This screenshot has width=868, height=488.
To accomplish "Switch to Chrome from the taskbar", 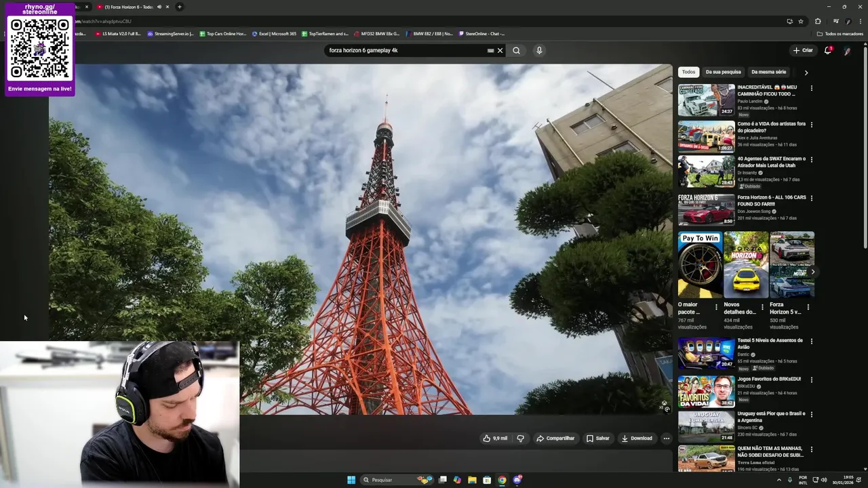I will pos(502,480).
